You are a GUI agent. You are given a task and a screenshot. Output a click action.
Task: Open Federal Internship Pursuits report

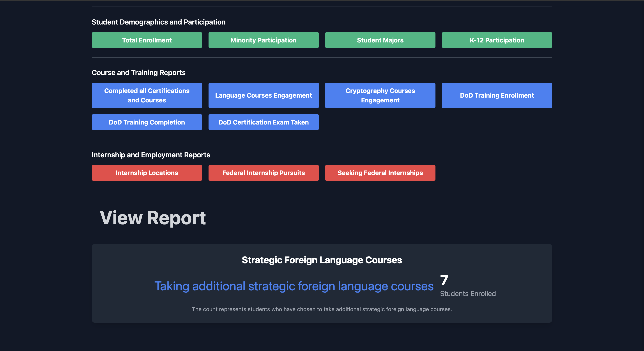pos(264,173)
